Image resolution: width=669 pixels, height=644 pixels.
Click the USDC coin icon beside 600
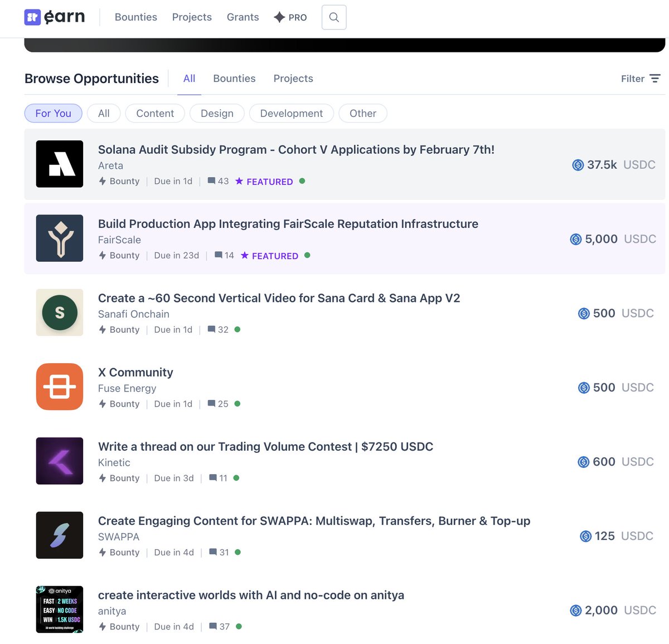click(584, 462)
